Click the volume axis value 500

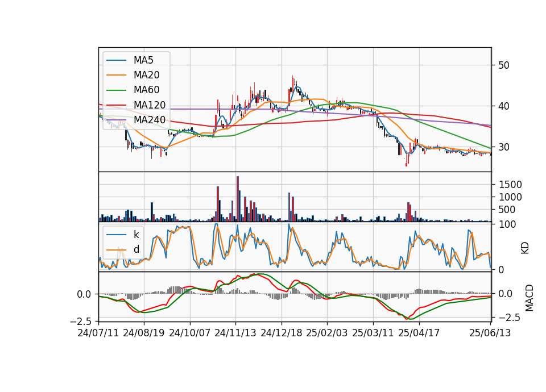click(507, 210)
